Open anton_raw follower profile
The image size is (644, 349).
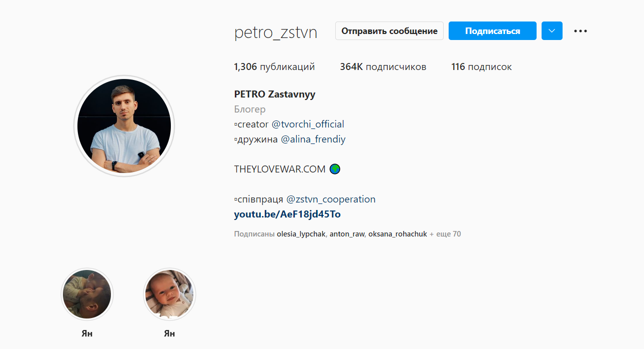(x=347, y=233)
